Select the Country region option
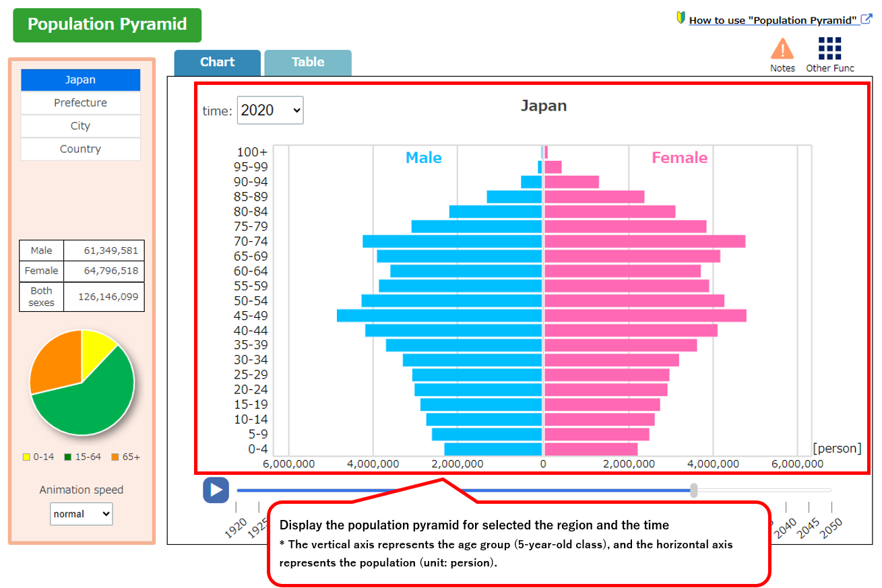The image size is (882, 588). pos(80,149)
